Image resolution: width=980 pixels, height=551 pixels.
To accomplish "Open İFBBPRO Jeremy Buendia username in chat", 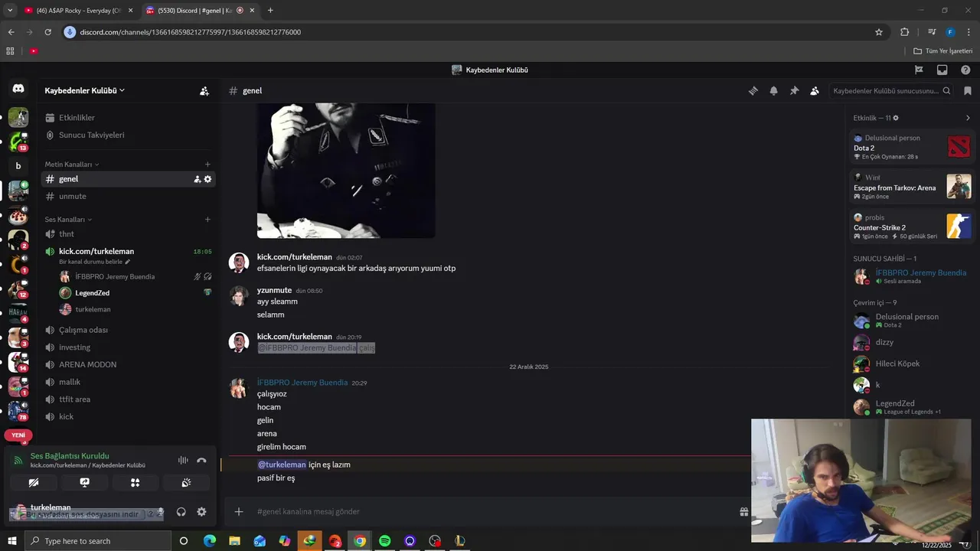I will coord(302,383).
